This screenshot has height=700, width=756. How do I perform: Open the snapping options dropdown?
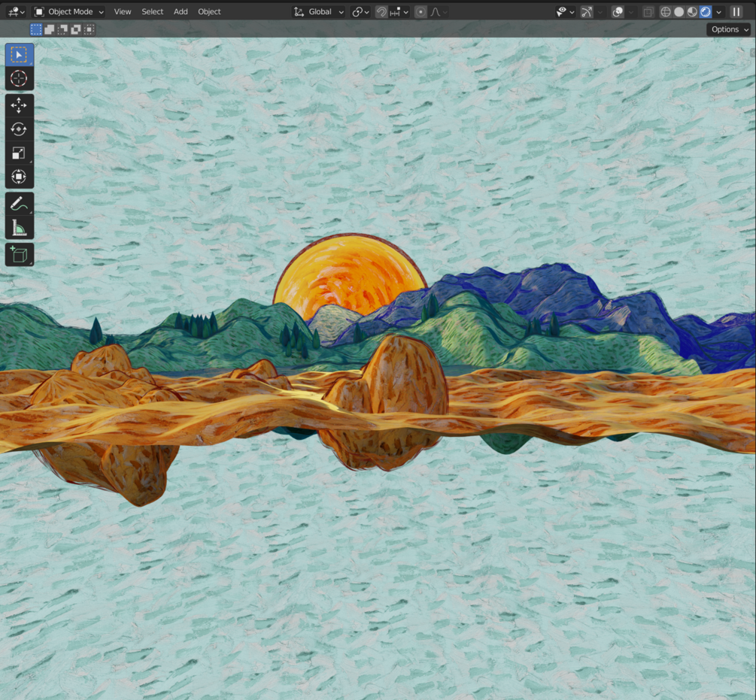tap(399, 11)
